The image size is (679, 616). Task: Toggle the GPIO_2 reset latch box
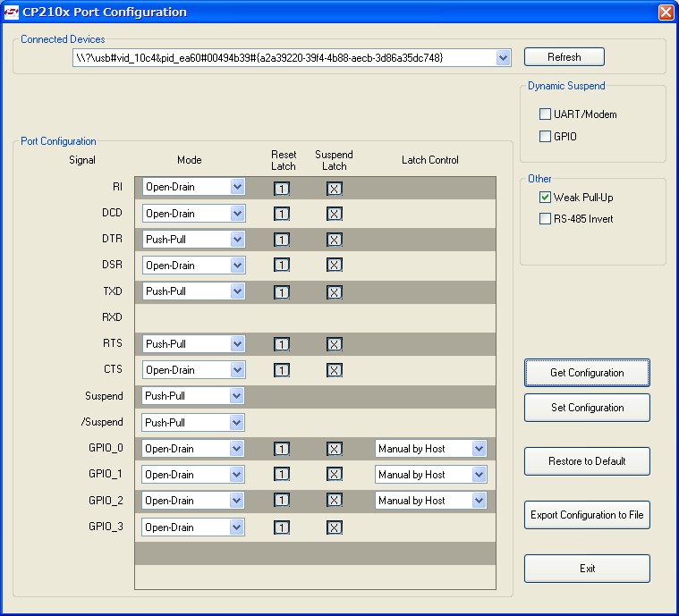(282, 500)
